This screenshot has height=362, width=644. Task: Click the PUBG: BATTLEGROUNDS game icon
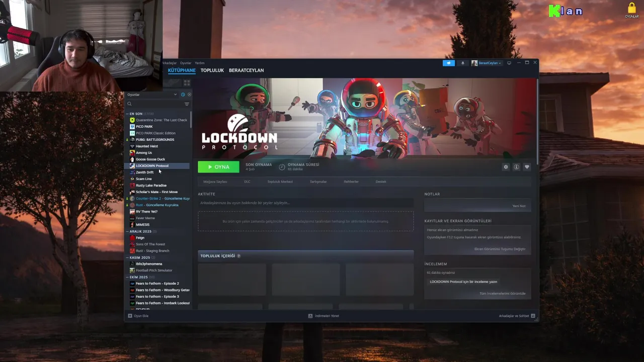[x=132, y=140]
